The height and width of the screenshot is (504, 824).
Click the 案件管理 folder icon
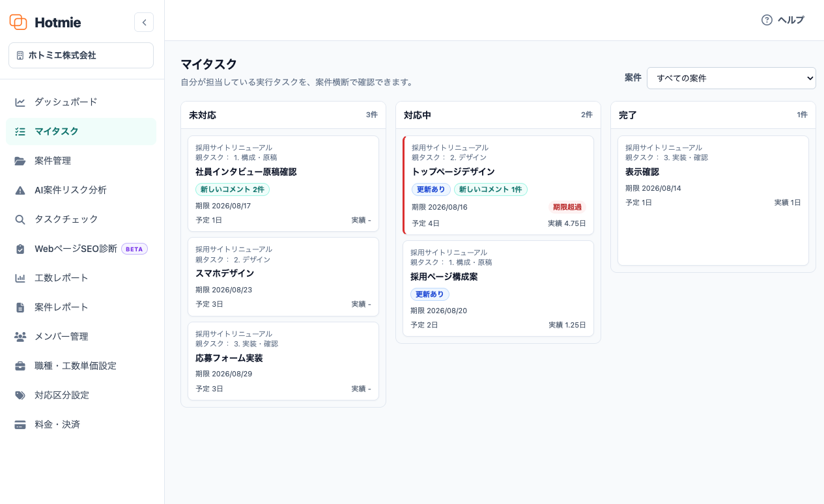point(20,161)
